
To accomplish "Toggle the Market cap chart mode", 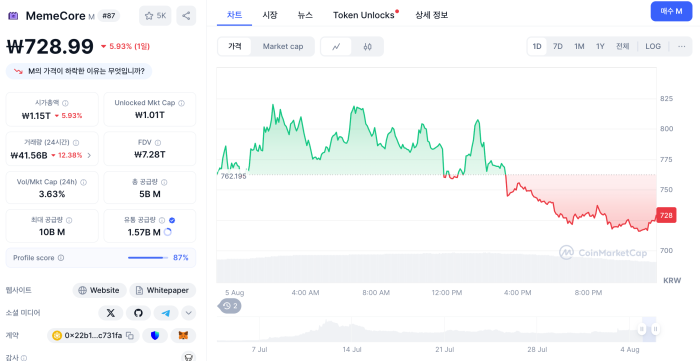I will (x=283, y=46).
